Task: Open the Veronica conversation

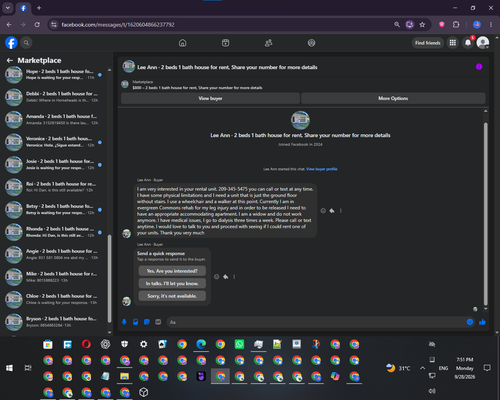Action: [54, 142]
